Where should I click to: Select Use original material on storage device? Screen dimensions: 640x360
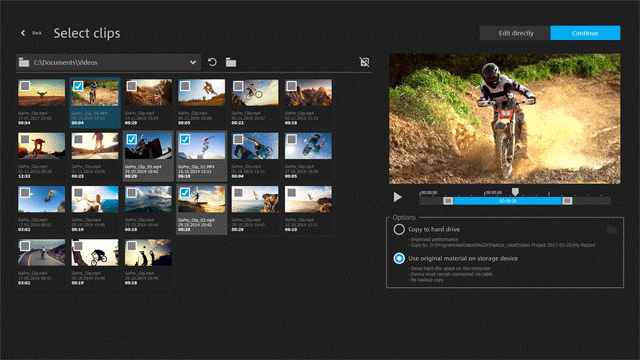[x=399, y=258]
